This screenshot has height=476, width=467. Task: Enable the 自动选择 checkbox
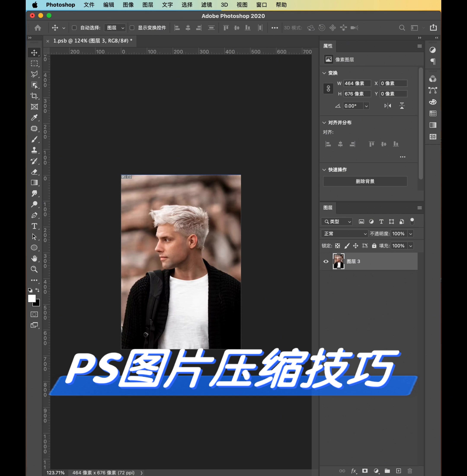click(x=74, y=28)
